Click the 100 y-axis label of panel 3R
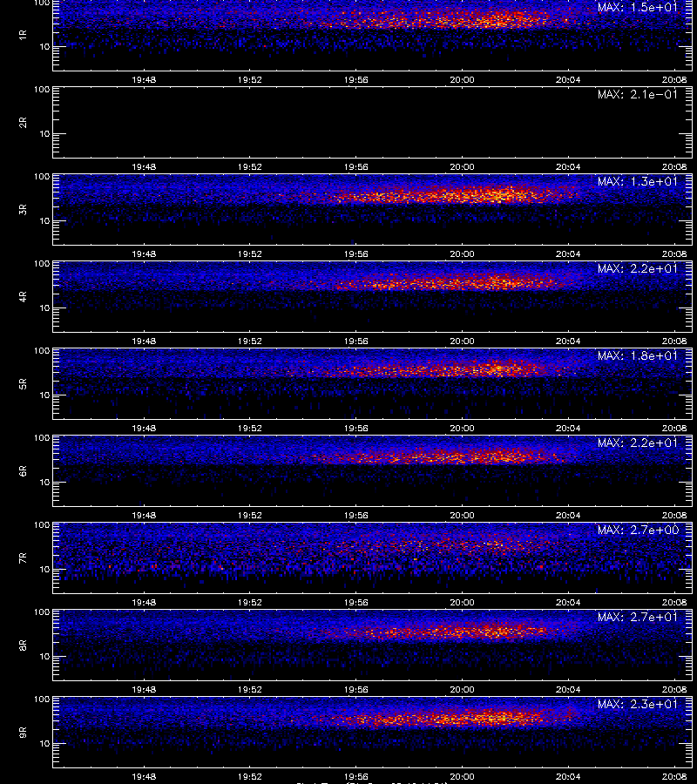Image resolution: width=697 pixels, height=784 pixels. pyautogui.click(x=42, y=177)
